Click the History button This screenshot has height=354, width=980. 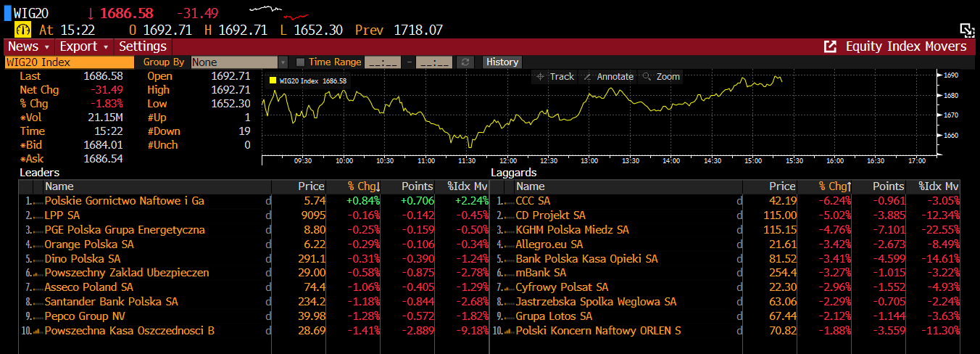click(x=502, y=62)
